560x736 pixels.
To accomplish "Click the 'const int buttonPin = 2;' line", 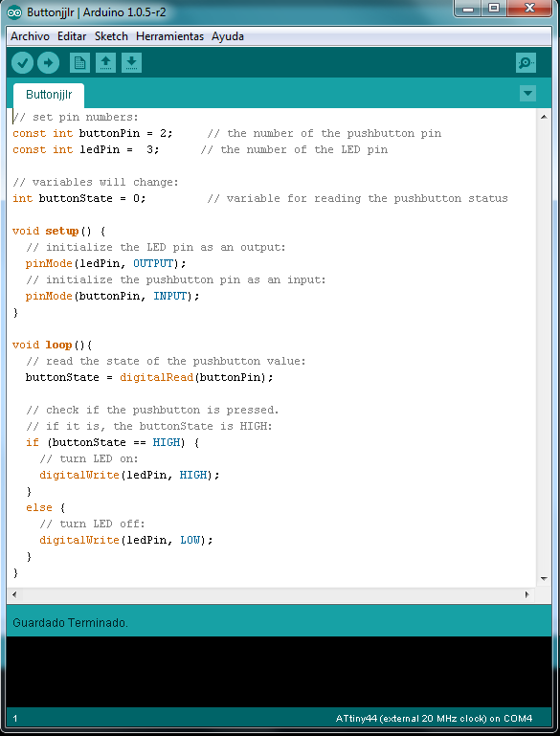I will point(93,133).
